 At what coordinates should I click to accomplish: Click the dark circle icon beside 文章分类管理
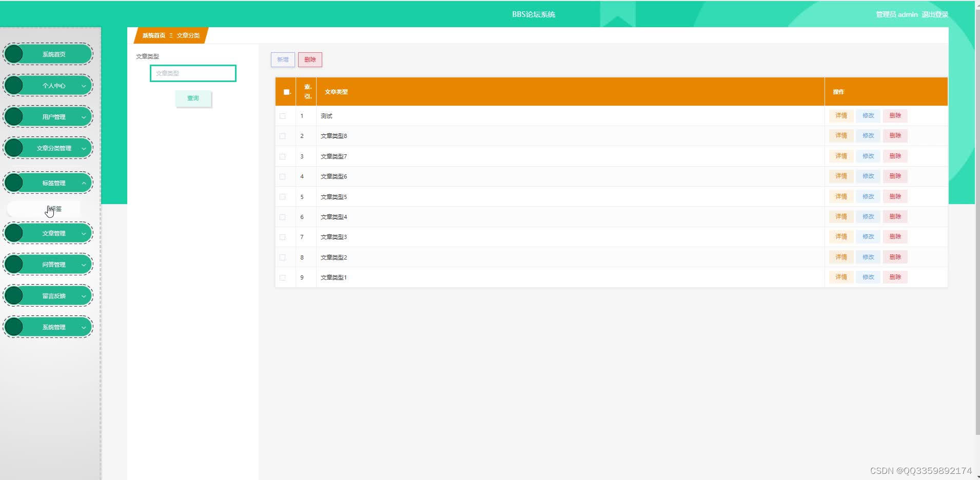click(14, 148)
